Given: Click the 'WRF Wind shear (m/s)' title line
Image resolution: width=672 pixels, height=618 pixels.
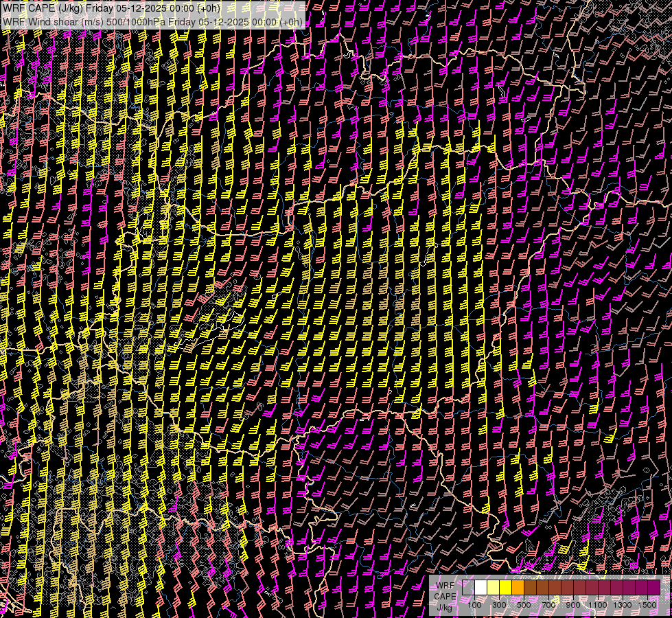Looking at the screenshot, I should click(x=152, y=22).
